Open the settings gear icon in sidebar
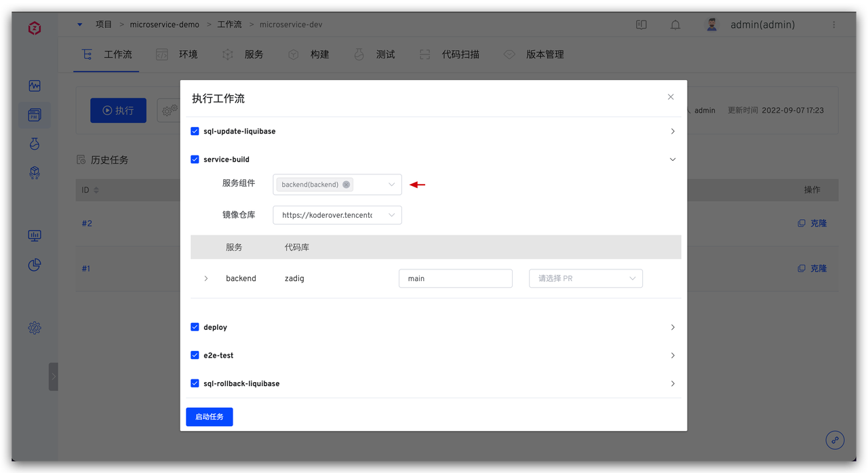 tap(35, 328)
